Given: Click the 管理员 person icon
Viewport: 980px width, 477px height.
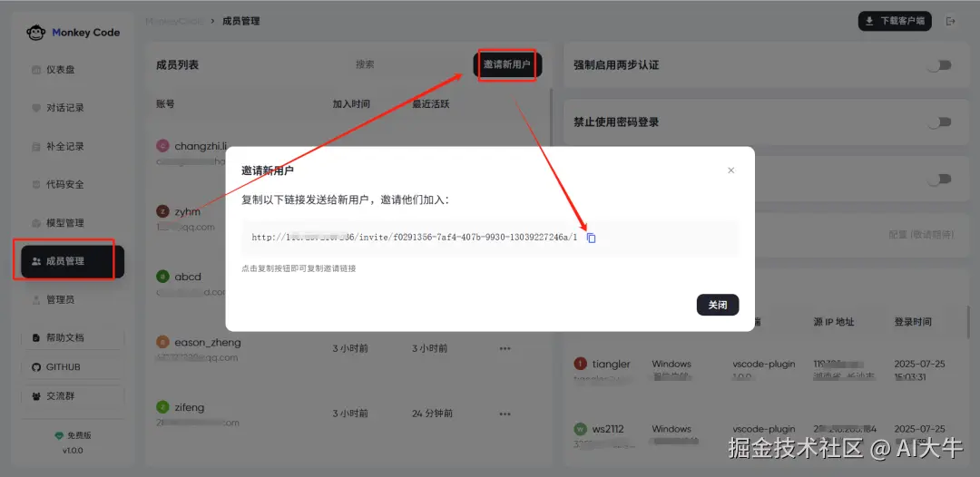Looking at the screenshot, I should [x=36, y=299].
